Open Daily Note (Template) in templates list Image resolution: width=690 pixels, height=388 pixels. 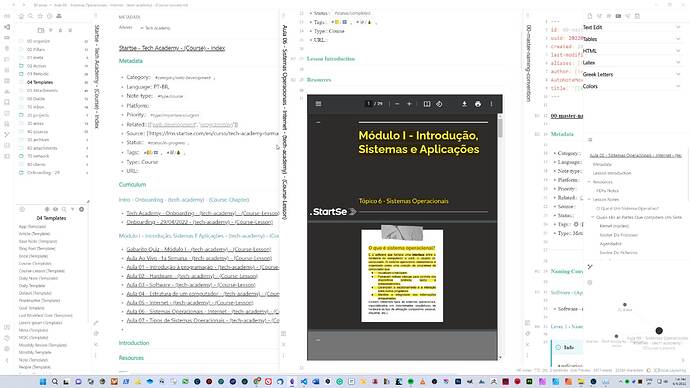pos(39,278)
